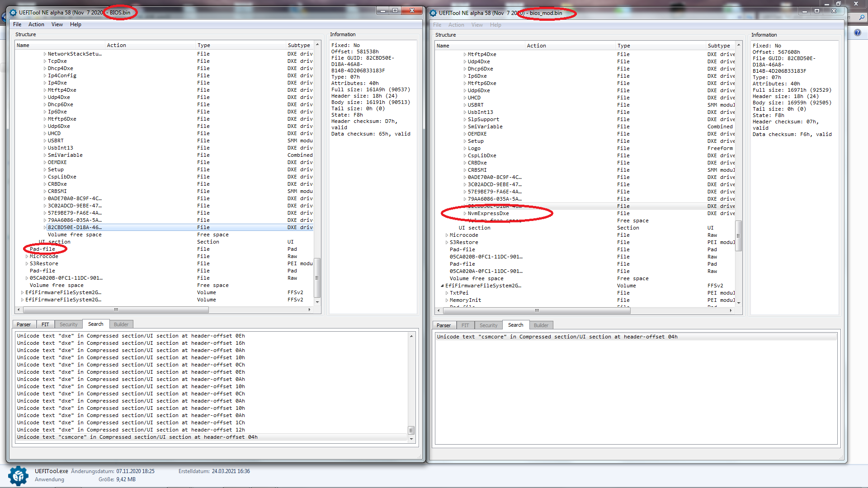The width and height of the screenshot is (868, 488).
Task: Select 82CBD50E-D18A-46 file in BIOS.bin tree
Action: click(x=75, y=227)
